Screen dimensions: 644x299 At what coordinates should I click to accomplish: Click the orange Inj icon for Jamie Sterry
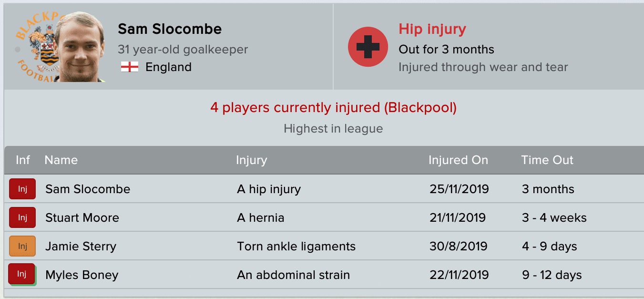coord(22,246)
